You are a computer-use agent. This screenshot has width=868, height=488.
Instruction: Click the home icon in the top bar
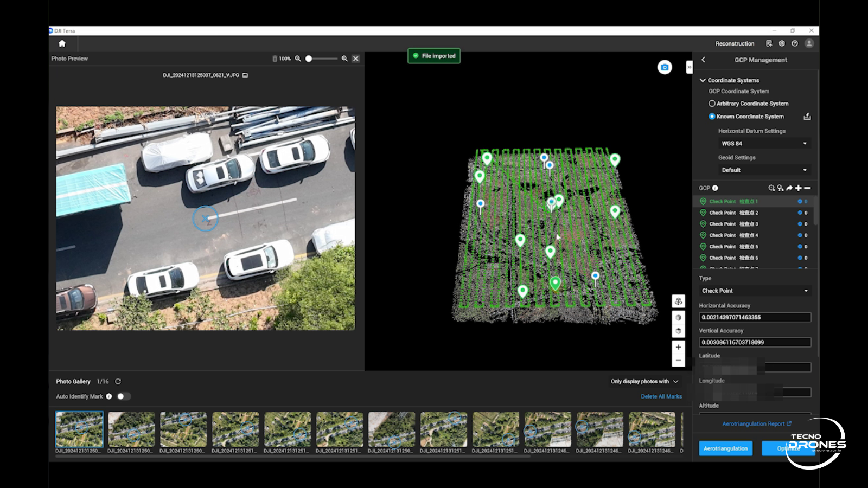coord(62,43)
